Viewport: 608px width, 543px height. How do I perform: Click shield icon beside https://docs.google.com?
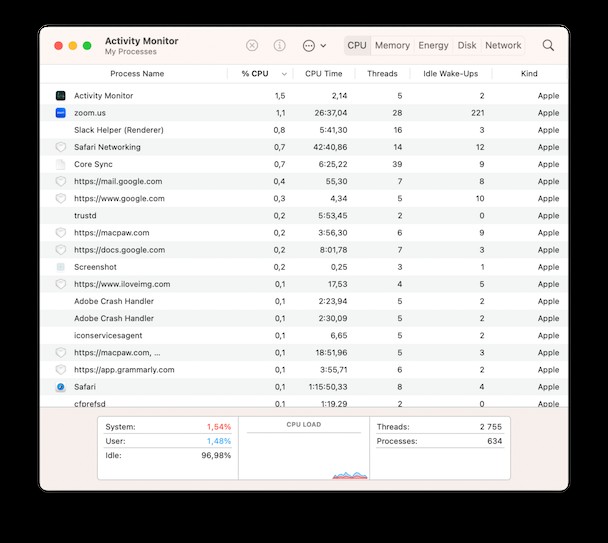point(60,250)
